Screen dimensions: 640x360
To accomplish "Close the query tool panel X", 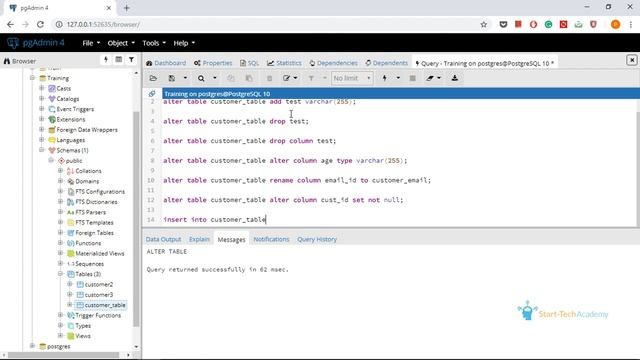I will click(x=632, y=60).
